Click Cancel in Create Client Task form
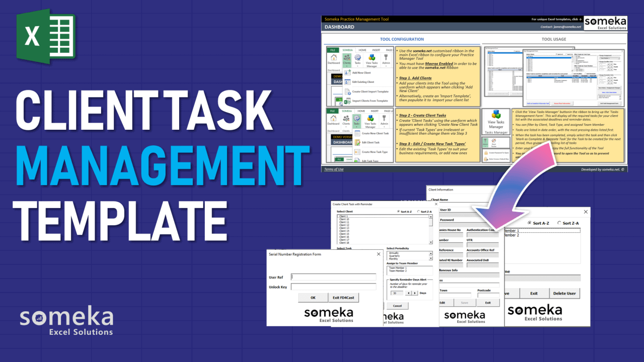The height and width of the screenshot is (362, 644). tap(397, 306)
